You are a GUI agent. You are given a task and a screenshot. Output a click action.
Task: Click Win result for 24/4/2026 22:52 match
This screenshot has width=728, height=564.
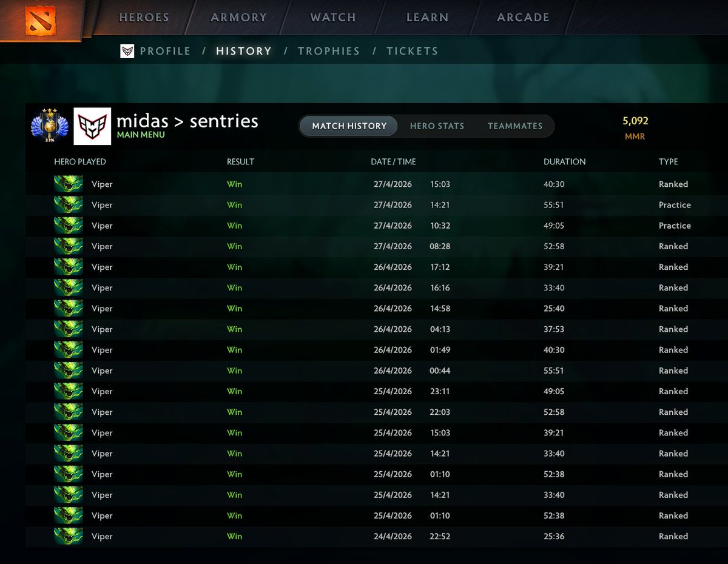click(x=234, y=536)
